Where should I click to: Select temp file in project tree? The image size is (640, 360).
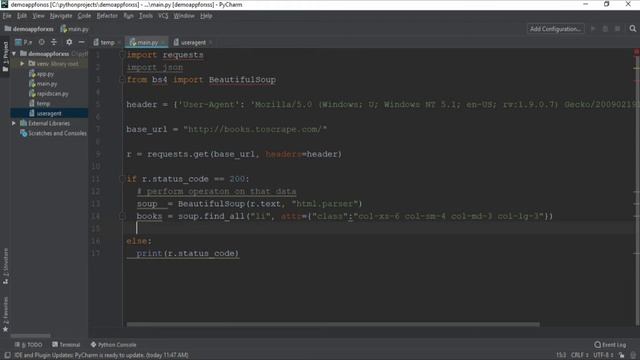(x=40, y=103)
